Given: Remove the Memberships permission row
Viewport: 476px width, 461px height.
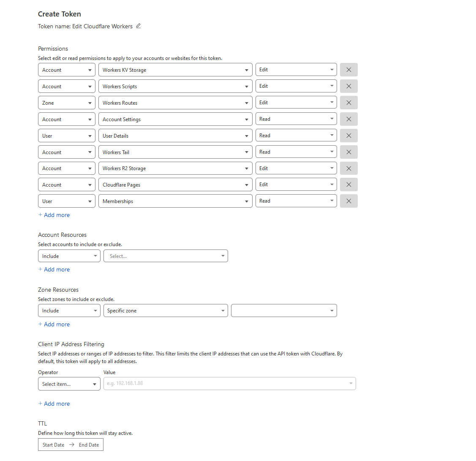Looking at the screenshot, I should coord(349,201).
